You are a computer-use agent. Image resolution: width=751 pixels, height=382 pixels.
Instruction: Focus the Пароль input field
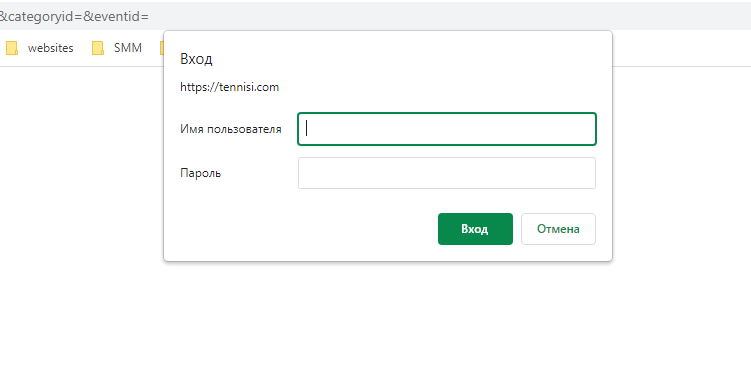[447, 173]
